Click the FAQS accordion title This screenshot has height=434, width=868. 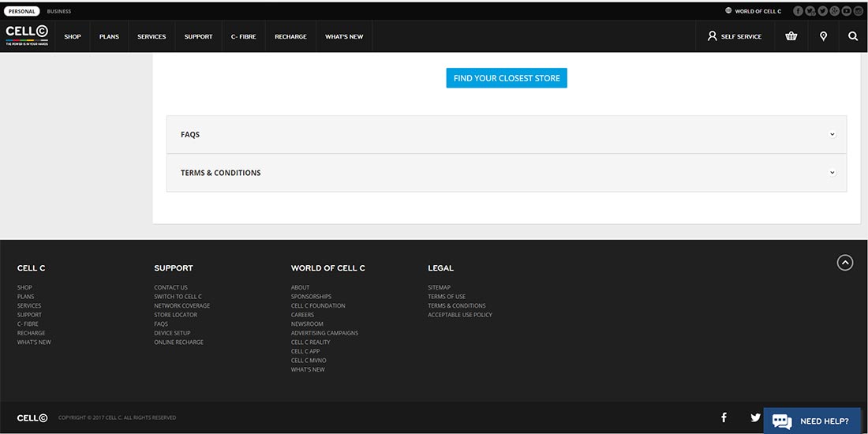[190, 134]
